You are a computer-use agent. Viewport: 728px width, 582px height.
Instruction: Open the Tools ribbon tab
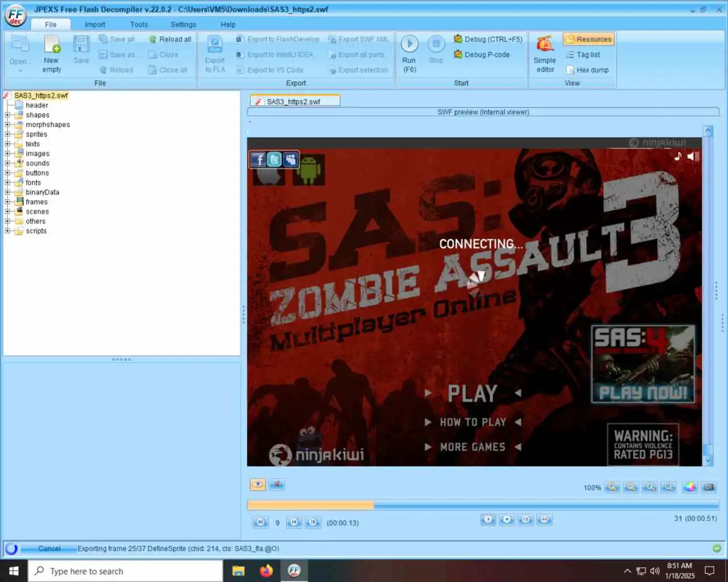click(139, 24)
